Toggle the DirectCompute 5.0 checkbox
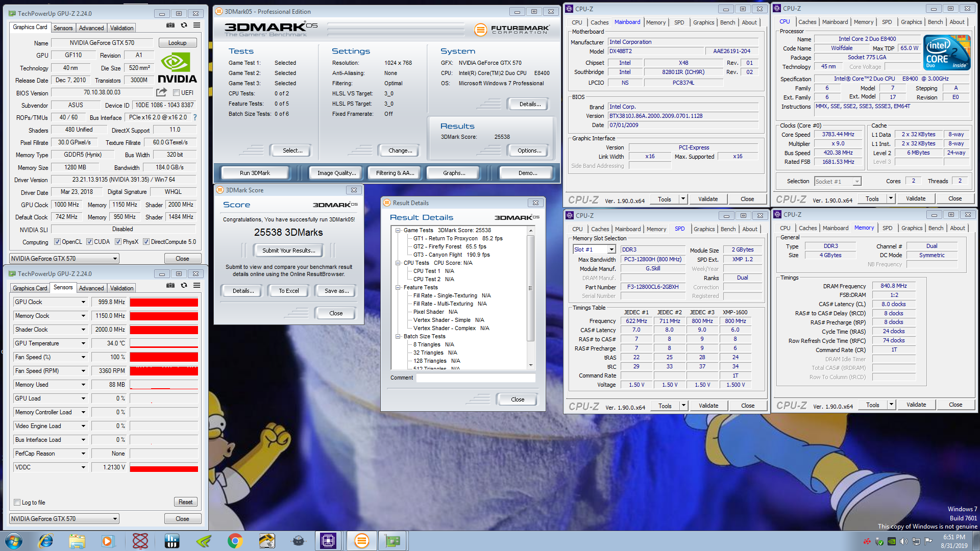The height and width of the screenshot is (551, 980). pos(146,242)
